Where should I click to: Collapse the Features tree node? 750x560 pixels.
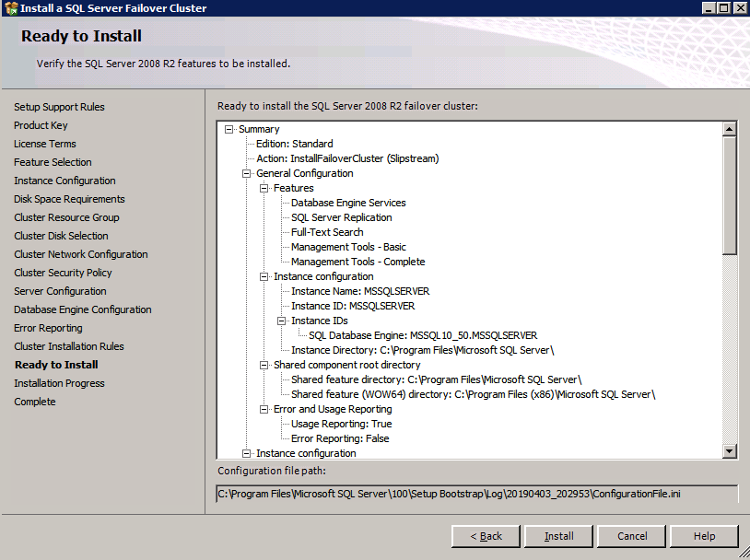tap(264, 189)
